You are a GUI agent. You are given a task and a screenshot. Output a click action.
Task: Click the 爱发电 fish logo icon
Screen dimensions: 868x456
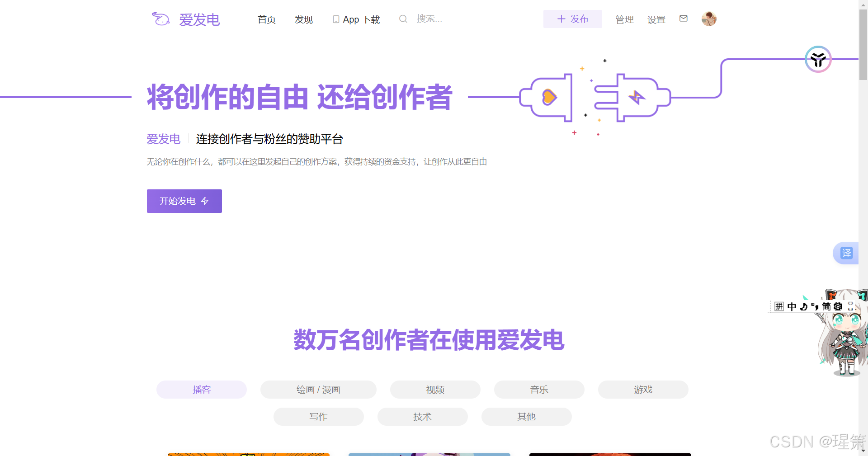(160, 19)
